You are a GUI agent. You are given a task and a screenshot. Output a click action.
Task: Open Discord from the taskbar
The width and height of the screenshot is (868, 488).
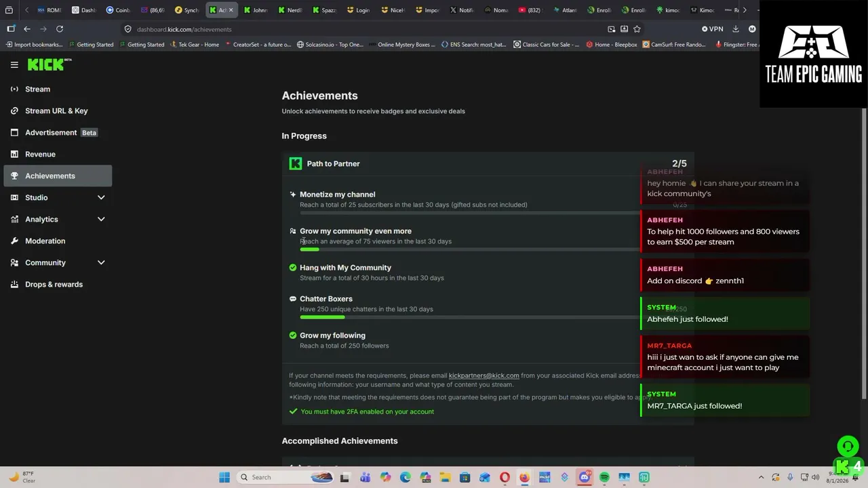[x=585, y=477]
